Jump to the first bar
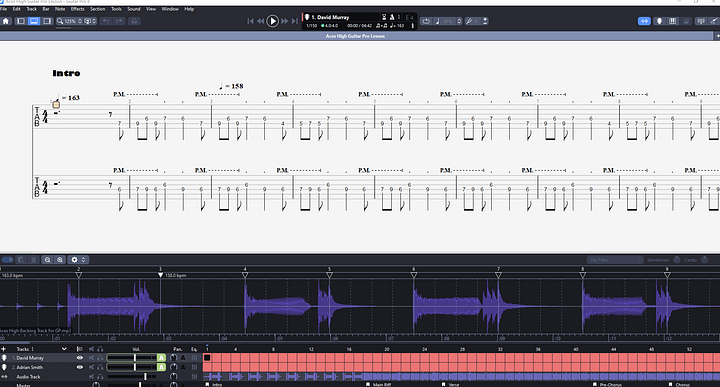 250,21
